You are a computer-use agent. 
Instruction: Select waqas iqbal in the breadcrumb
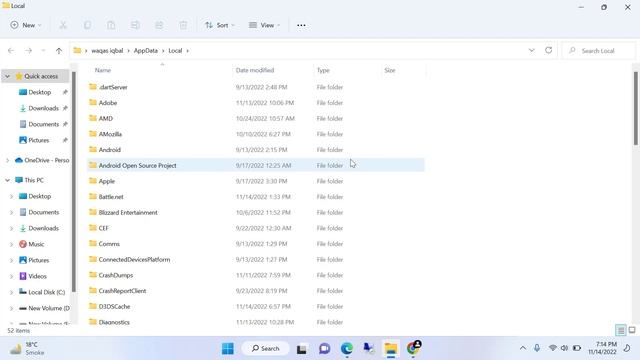(x=107, y=51)
